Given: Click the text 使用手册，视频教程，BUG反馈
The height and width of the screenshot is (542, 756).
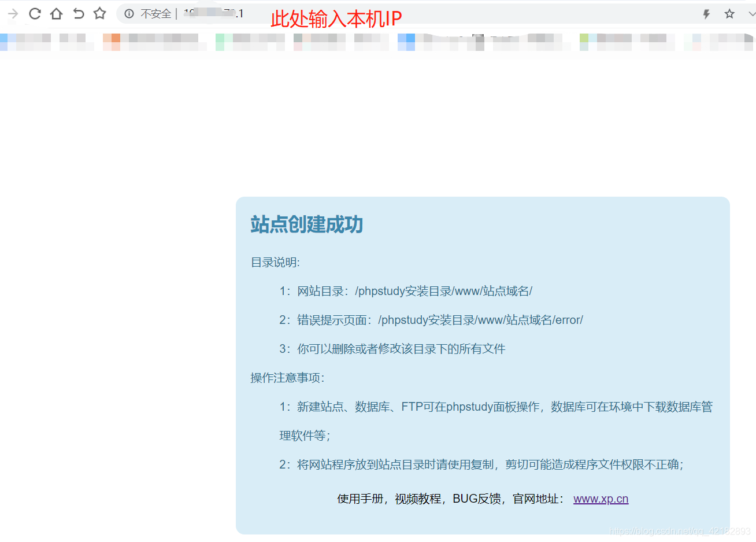Looking at the screenshot, I should tap(419, 499).
